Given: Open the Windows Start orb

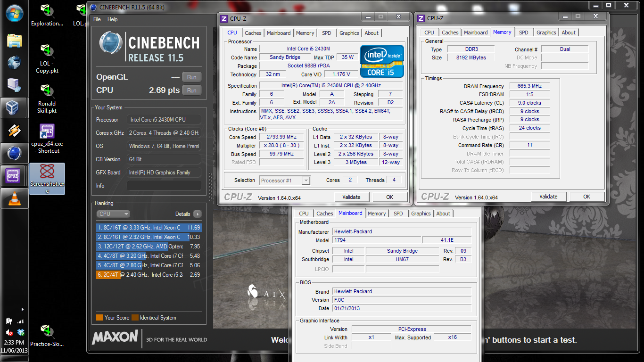Looking at the screenshot, I should 14,13.
